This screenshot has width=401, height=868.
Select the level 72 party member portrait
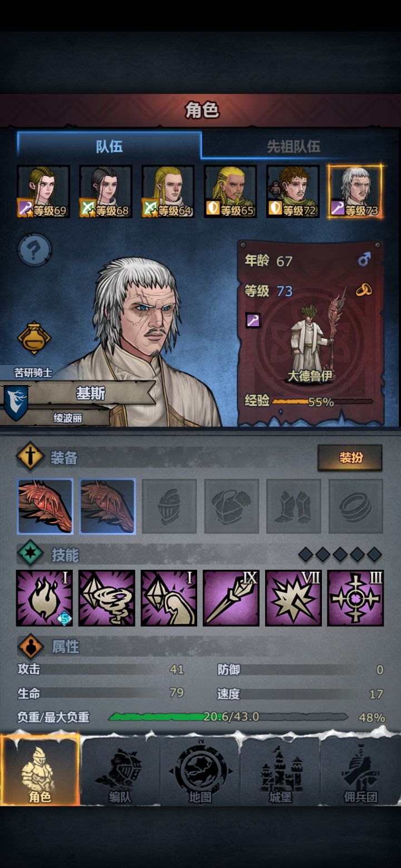[x=293, y=191]
